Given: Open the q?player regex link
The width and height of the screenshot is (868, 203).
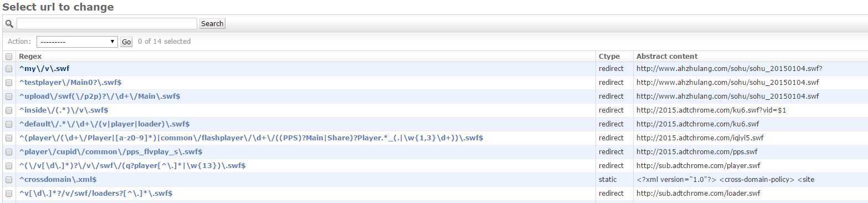Looking at the screenshot, I should [132, 165].
